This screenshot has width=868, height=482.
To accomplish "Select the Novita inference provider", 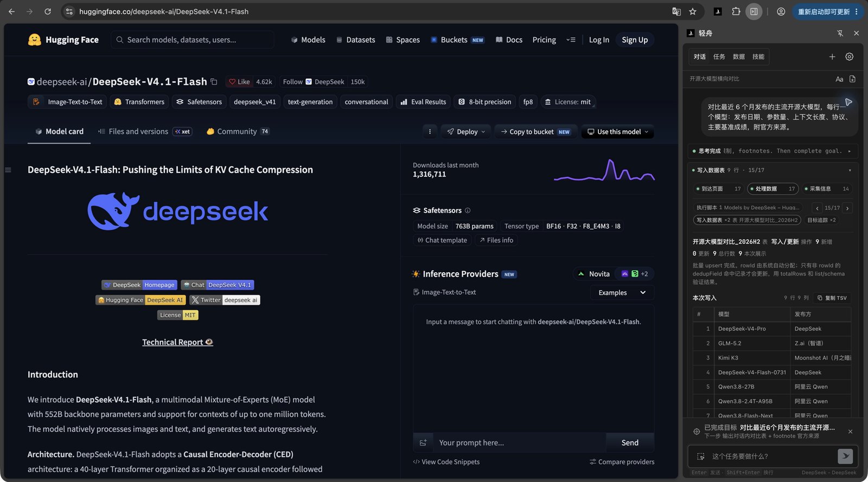I will click(x=593, y=274).
